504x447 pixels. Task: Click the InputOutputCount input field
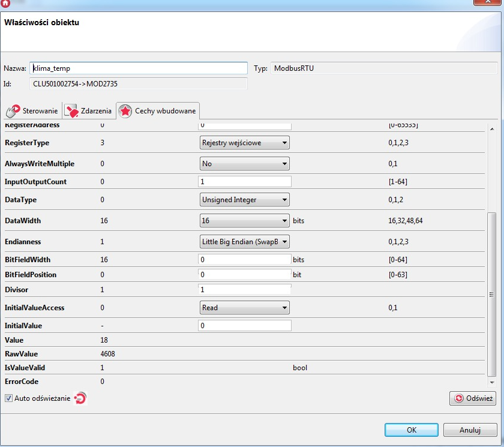[244, 181]
